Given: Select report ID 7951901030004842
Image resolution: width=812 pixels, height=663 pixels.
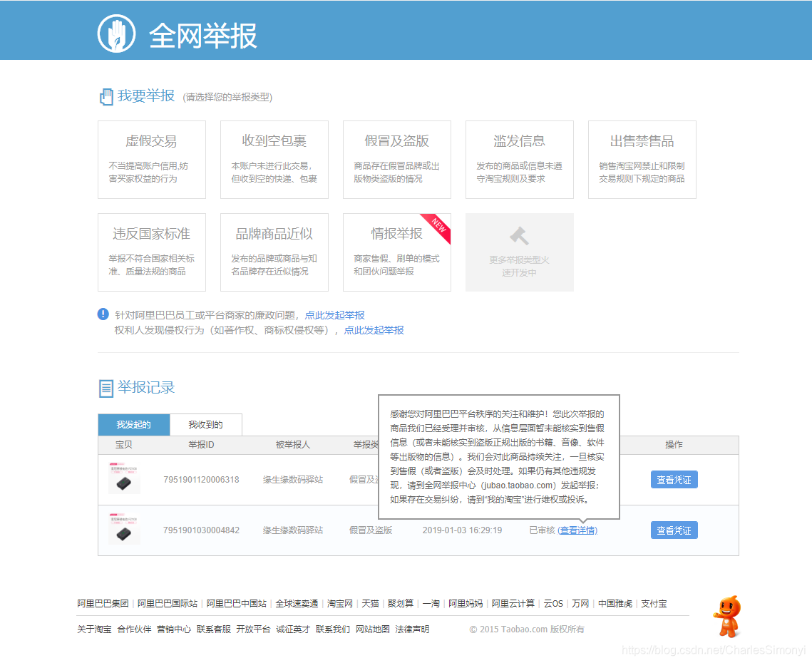Looking at the screenshot, I should pyautogui.click(x=202, y=530).
